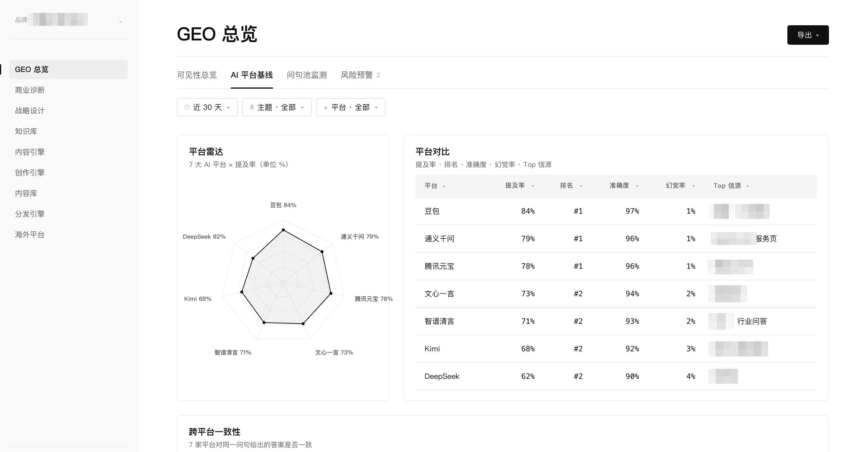The height and width of the screenshot is (452, 868).
Task: Click radar label DeepSeek 62%
Action: (204, 237)
